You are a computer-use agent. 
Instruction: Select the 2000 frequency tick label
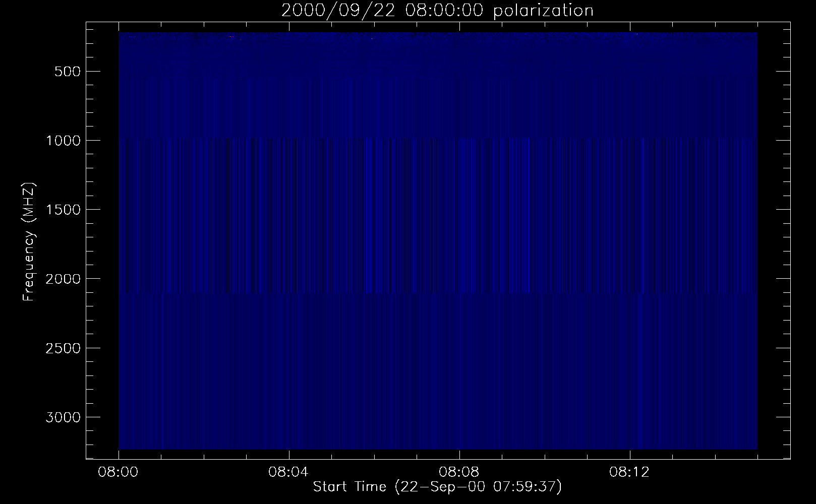pyautogui.click(x=63, y=279)
